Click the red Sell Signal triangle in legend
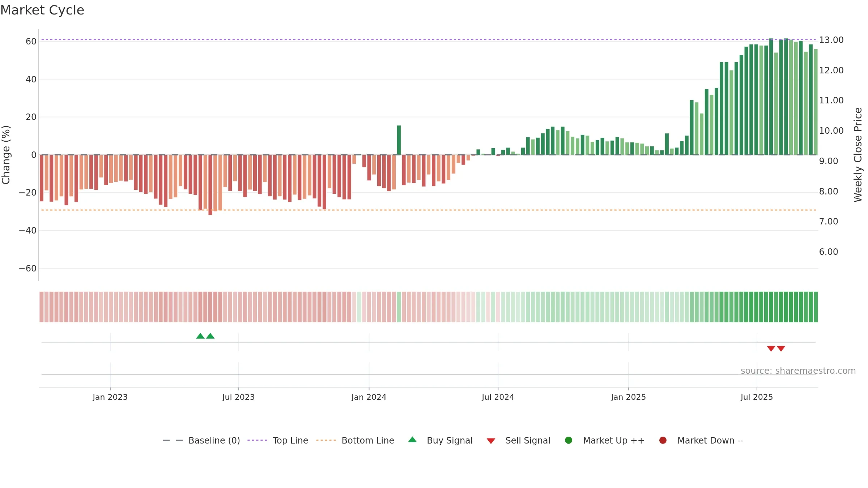The width and height of the screenshot is (868, 488). point(491,441)
